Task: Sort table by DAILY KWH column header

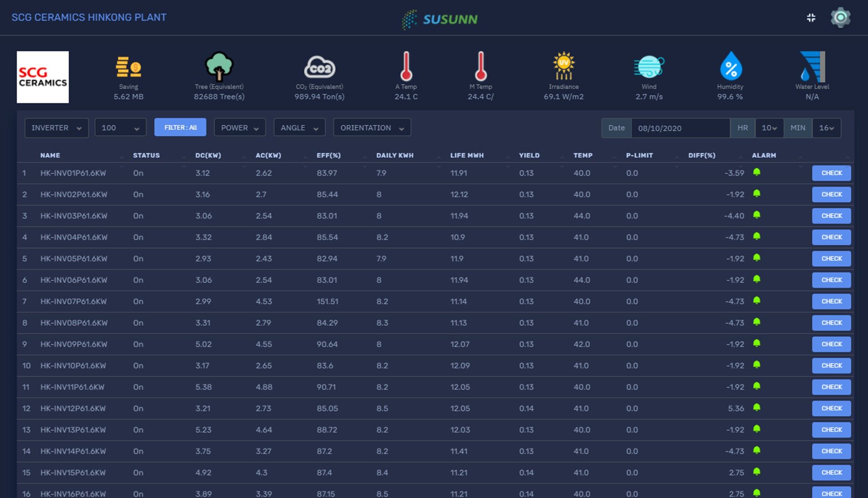Action: pyautogui.click(x=395, y=155)
